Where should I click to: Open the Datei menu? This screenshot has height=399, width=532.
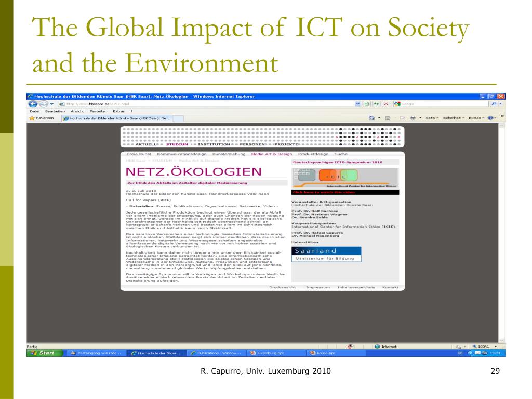pos(35,111)
